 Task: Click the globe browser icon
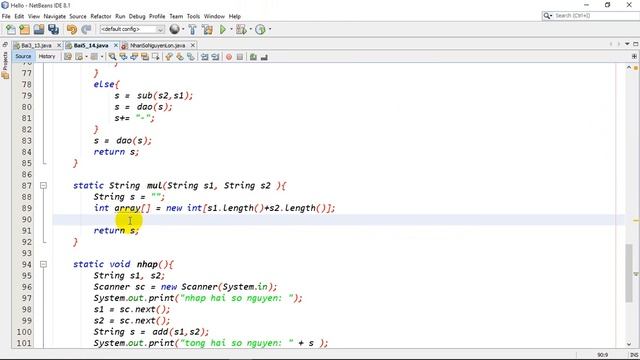(174, 29)
